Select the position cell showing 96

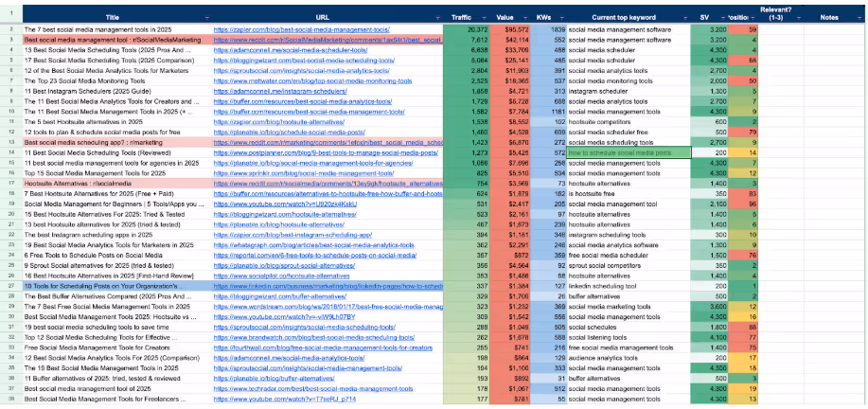click(743, 204)
